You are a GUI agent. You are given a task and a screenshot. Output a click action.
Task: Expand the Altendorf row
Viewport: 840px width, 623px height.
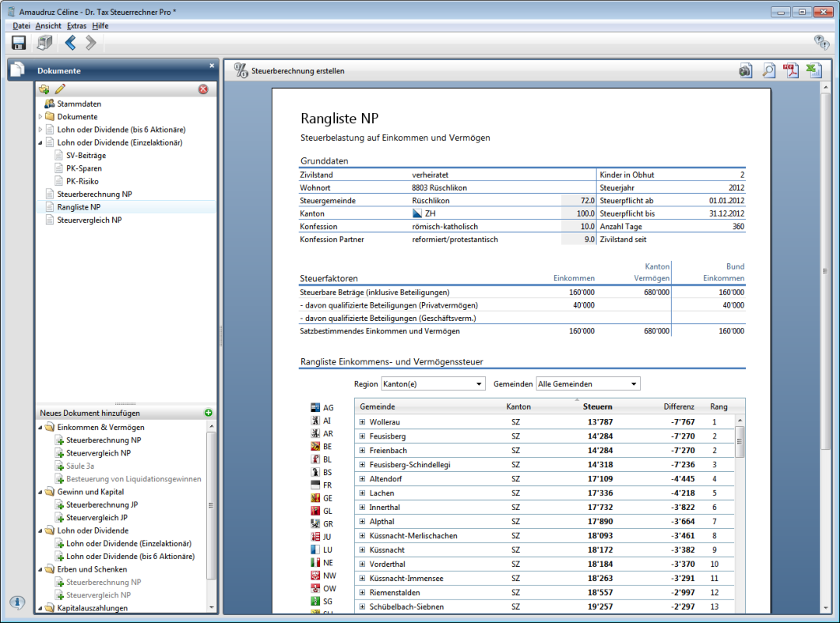click(x=362, y=479)
